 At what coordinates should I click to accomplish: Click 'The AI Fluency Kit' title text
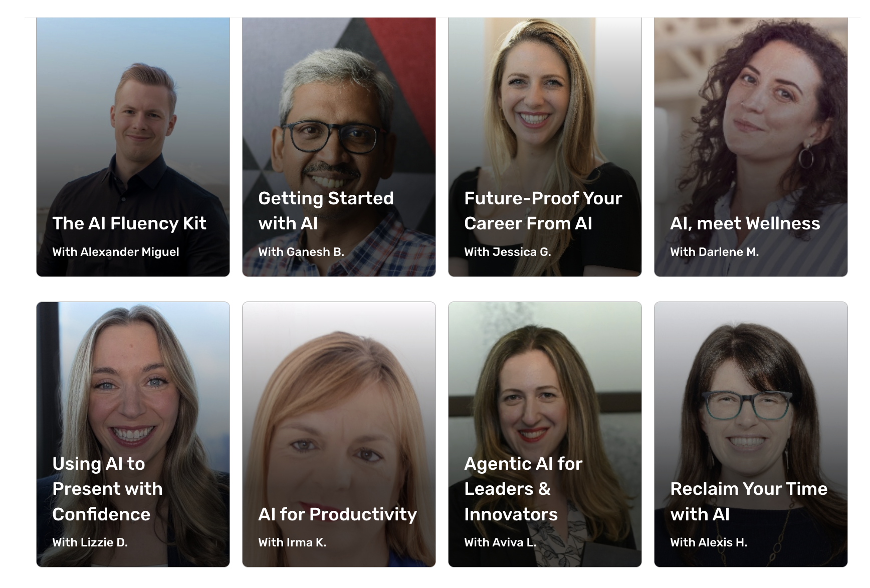(x=129, y=223)
